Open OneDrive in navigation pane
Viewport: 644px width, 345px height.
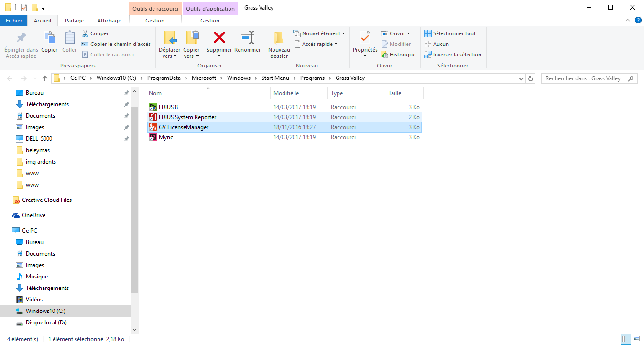(x=29, y=215)
